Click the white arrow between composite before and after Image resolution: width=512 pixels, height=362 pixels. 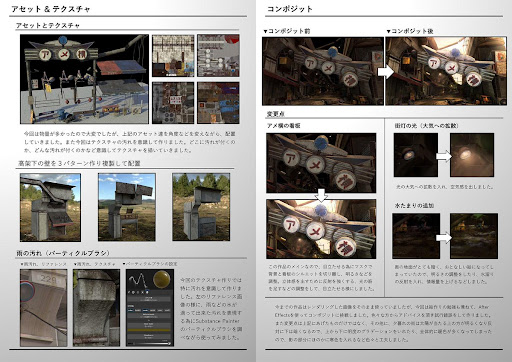click(x=385, y=71)
